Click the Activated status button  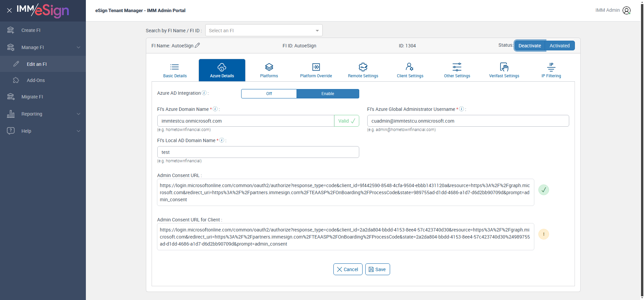tap(559, 46)
